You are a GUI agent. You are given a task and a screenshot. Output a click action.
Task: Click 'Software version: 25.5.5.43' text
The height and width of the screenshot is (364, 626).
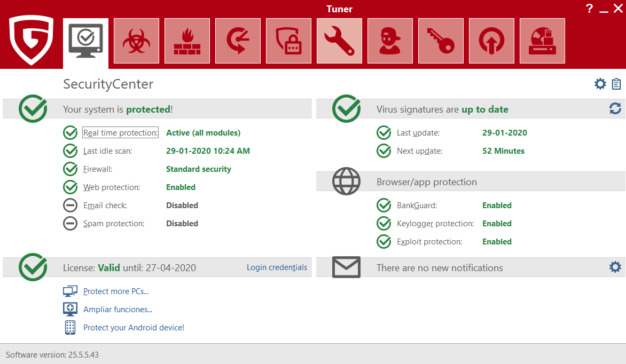coord(52,354)
